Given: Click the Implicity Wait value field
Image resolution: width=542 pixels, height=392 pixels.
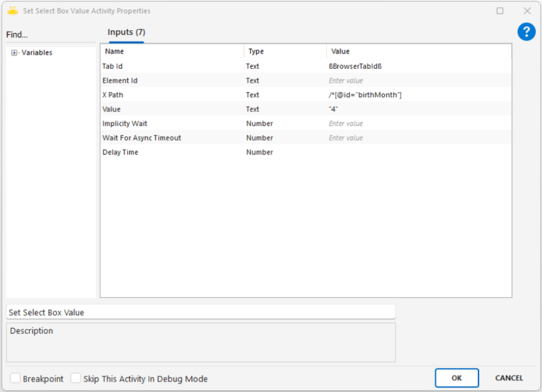Looking at the screenshot, I should [418, 123].
